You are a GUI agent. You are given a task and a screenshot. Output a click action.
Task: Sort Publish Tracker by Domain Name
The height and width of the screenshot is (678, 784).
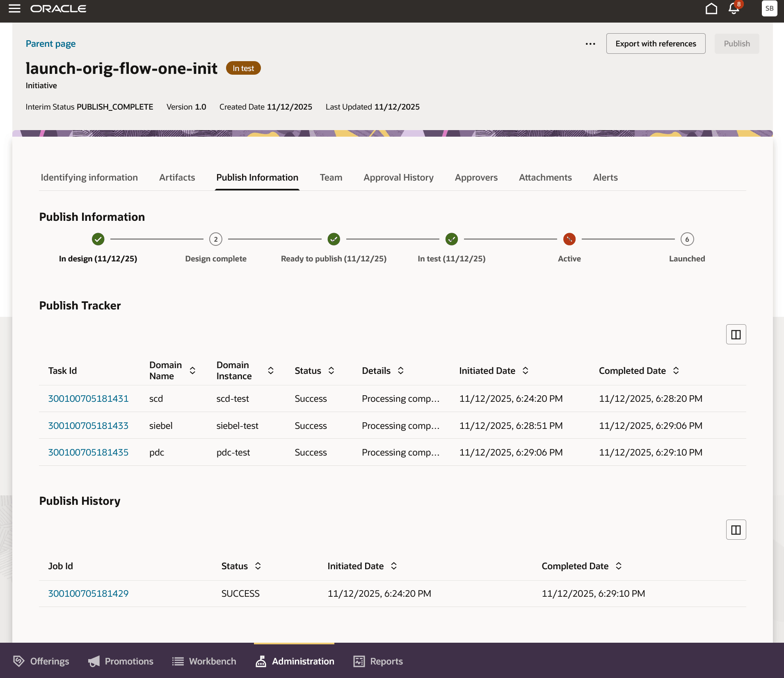pyautogui.click(x=192, y=371)
